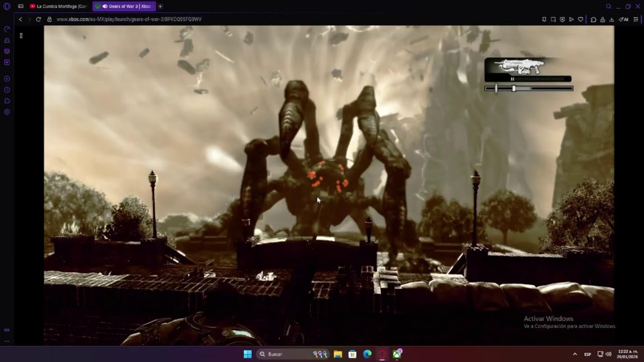Viewport: 644px width, 362px height.
Task: Open the sidebar settings gear icon
Action: pos(7,112)
